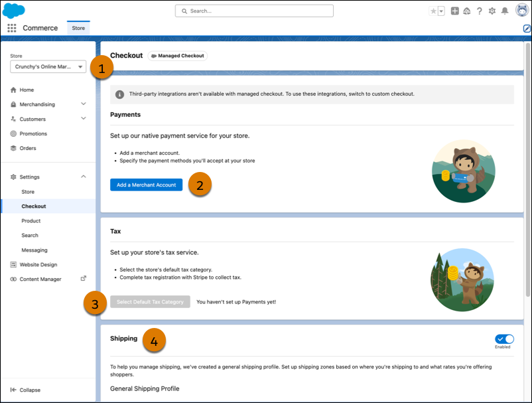
Task: Click the Content Manager infinity icon
Action: (x=13, y=279)
